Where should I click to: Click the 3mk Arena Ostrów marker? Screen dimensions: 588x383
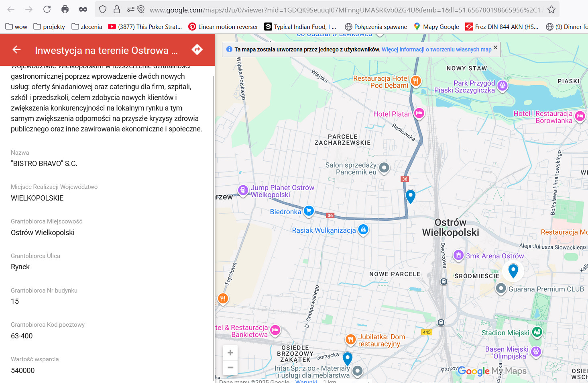pyautogui.click(x=458, y=255)
